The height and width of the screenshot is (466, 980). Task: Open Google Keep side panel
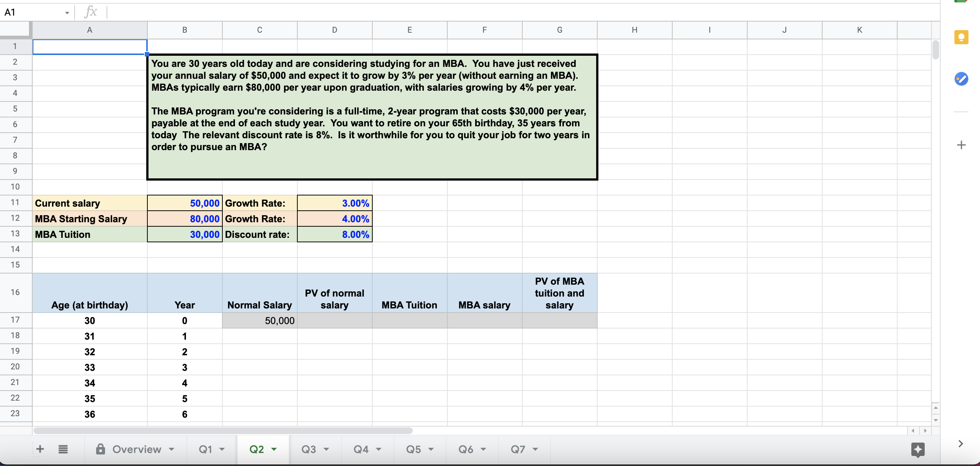(x=962, y=37)
